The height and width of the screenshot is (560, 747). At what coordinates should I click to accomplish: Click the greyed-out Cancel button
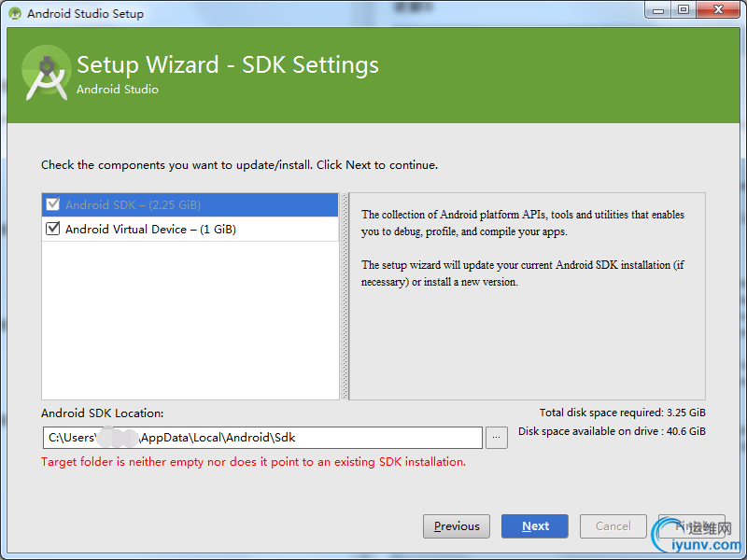tap(613, 526)
